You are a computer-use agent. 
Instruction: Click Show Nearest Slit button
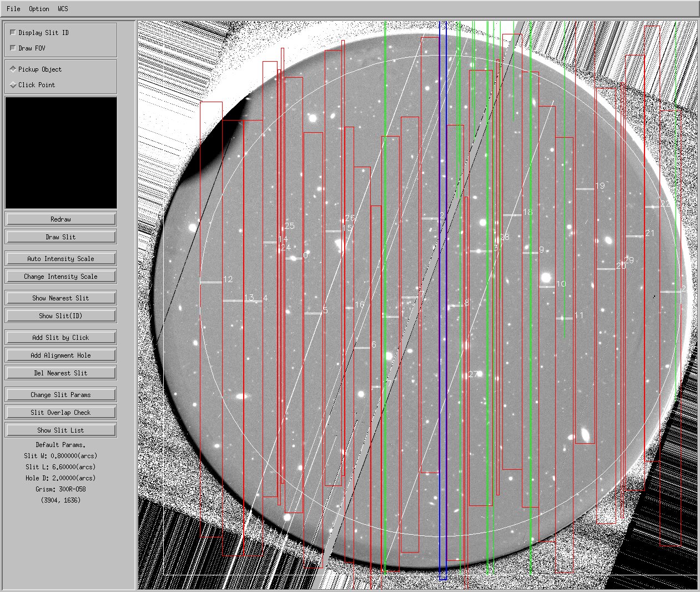61,298
